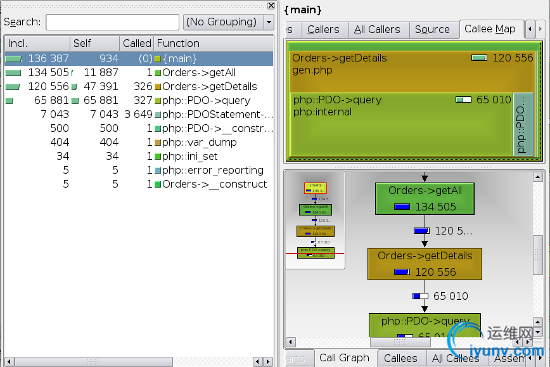Click the call graph overview minimap
This screenshot has height=367, width=550.
(315, 220)
